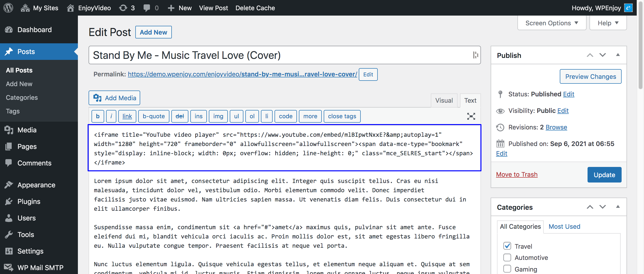644x274 pixels.
Task: Select the All Categories tab
Action: [x=520, y=227]
